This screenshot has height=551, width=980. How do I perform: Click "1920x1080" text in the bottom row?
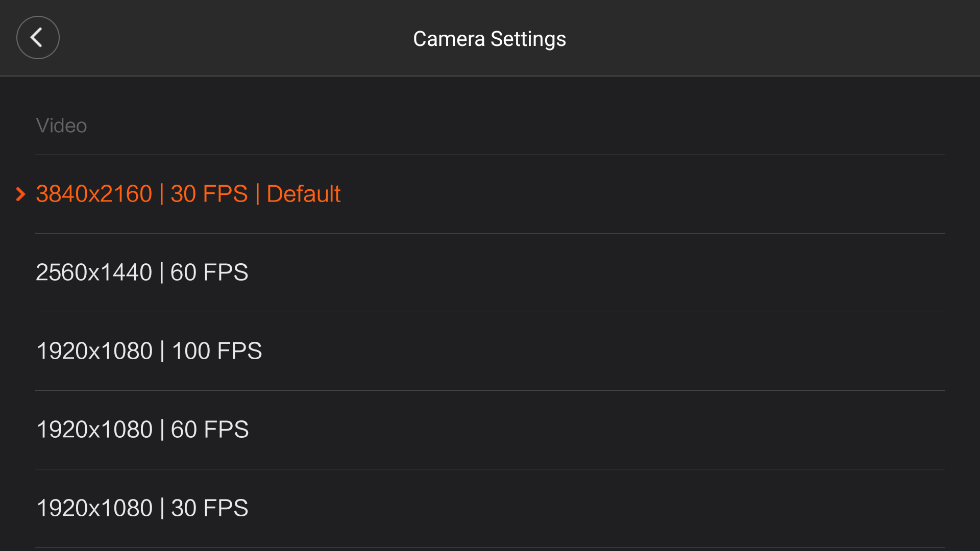(94, 508)
